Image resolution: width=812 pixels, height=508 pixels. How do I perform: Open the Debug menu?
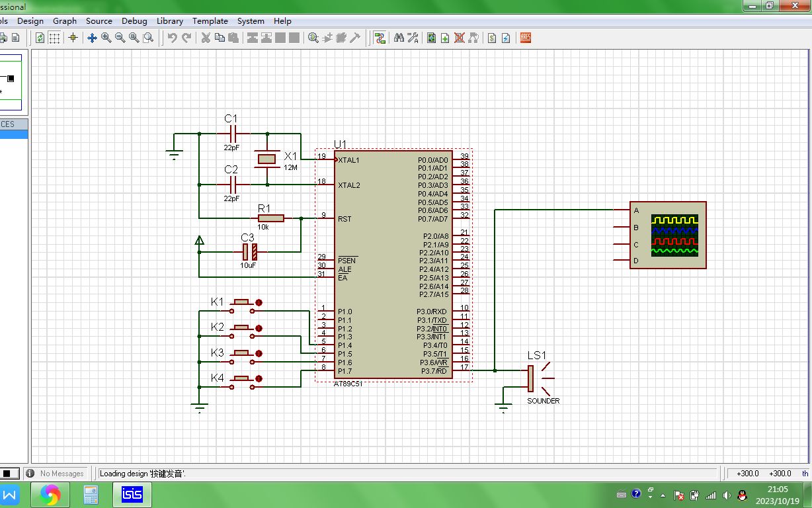point(134,21)
